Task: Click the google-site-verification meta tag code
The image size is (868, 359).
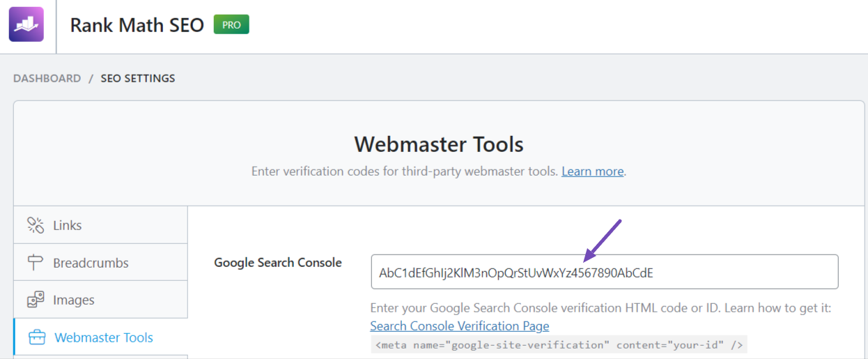Action: click(x=559, y=344)
